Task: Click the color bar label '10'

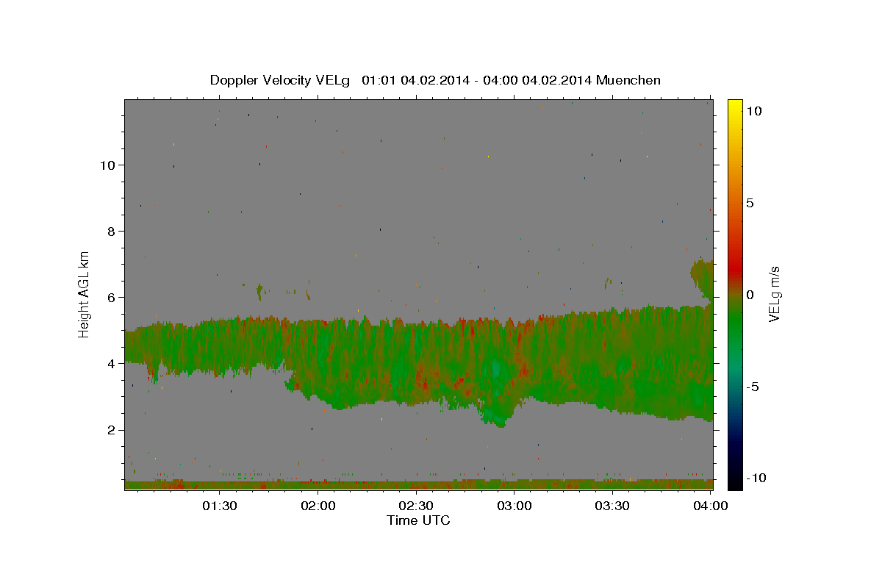Action: point(753,110)
